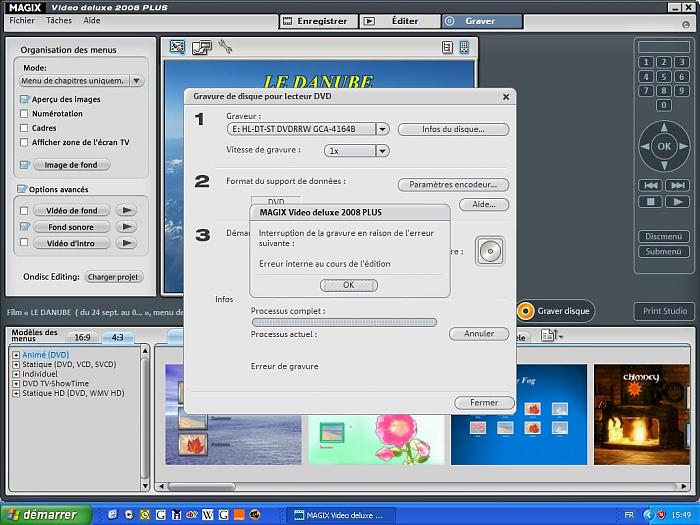Open the Graveur drive dropdown
Image resolution: width=700 pixels, height=525 pixels.
[382, 129]
